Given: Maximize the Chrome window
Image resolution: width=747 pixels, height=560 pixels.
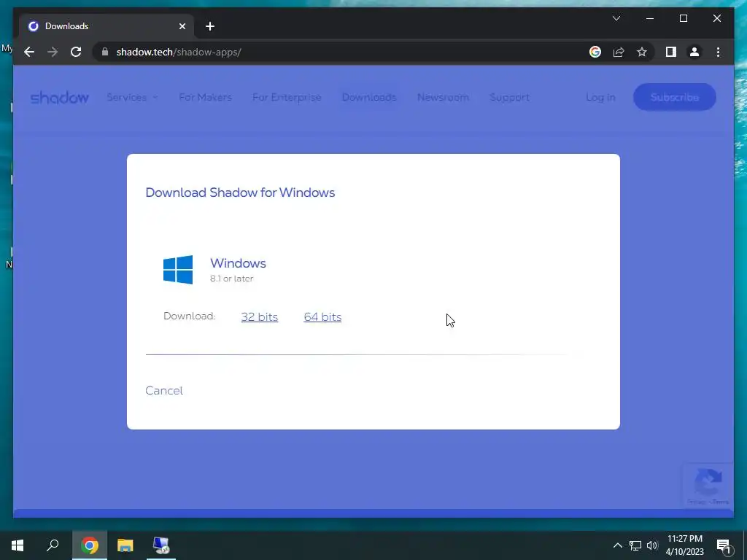Looking at the screenshot, I should pos(683,18).
